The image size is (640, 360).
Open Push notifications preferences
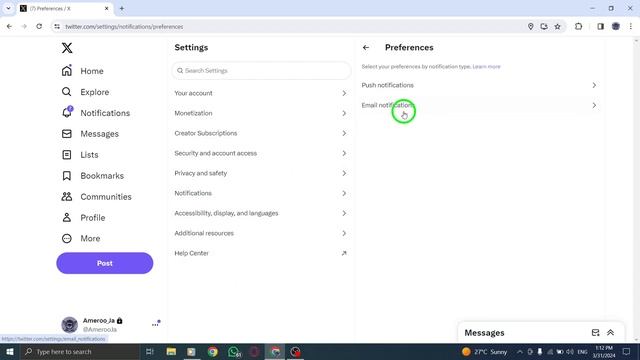point(480,85)
